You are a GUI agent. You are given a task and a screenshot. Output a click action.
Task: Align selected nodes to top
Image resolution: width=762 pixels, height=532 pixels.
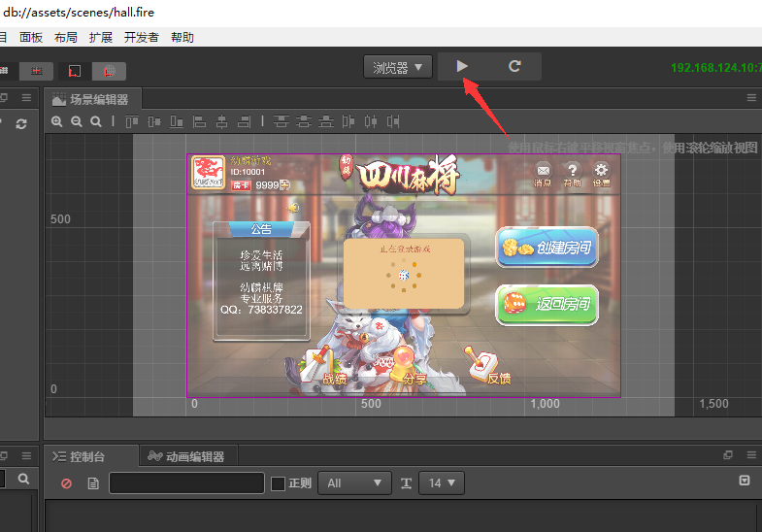coord(132,121)
